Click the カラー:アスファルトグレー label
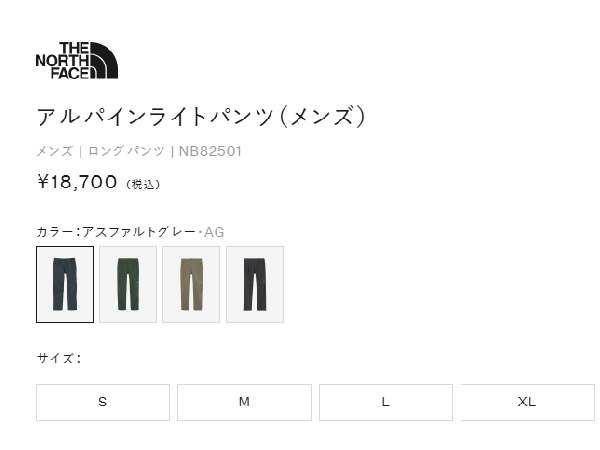The height and width of the screenshot is (450, 600). click(x=116, y=232)
